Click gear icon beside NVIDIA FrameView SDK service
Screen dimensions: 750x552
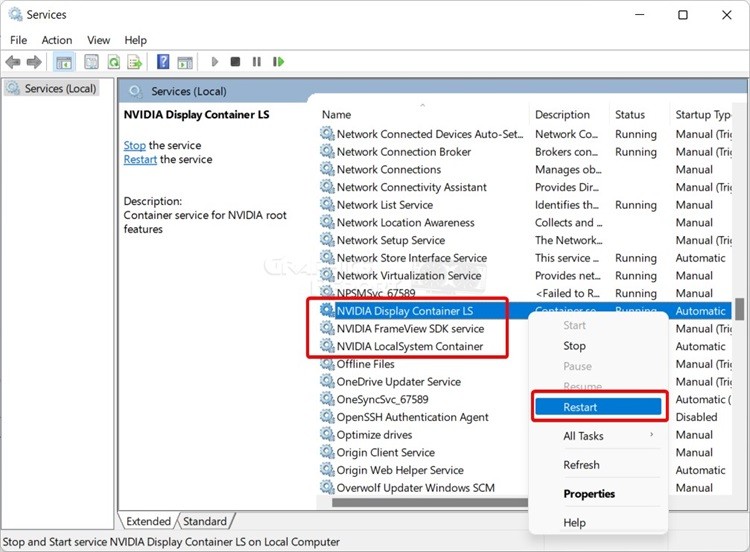(x=327, y=328)
